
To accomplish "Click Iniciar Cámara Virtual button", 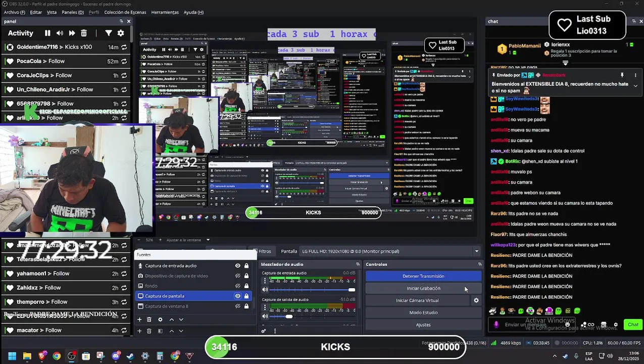I will pos(417,300).
